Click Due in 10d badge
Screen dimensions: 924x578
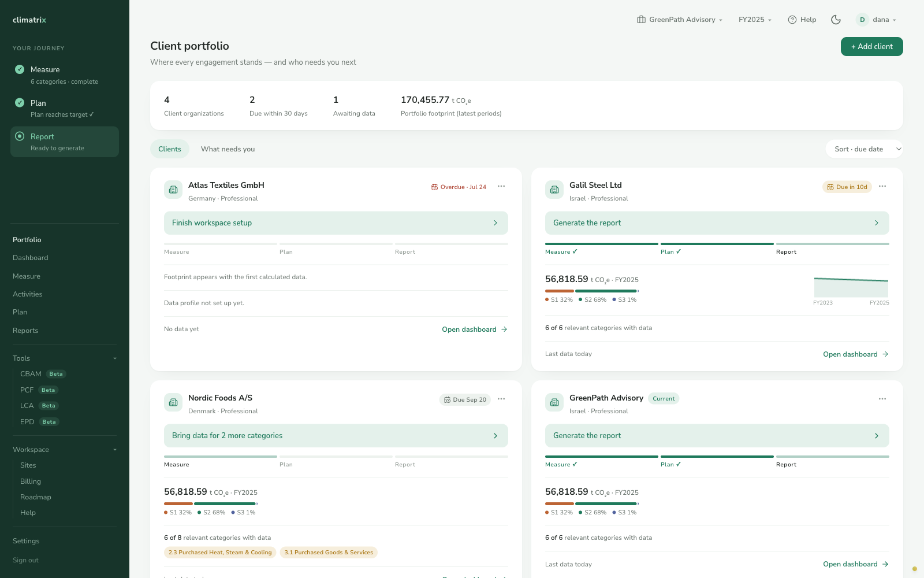(x=847, y=187)
